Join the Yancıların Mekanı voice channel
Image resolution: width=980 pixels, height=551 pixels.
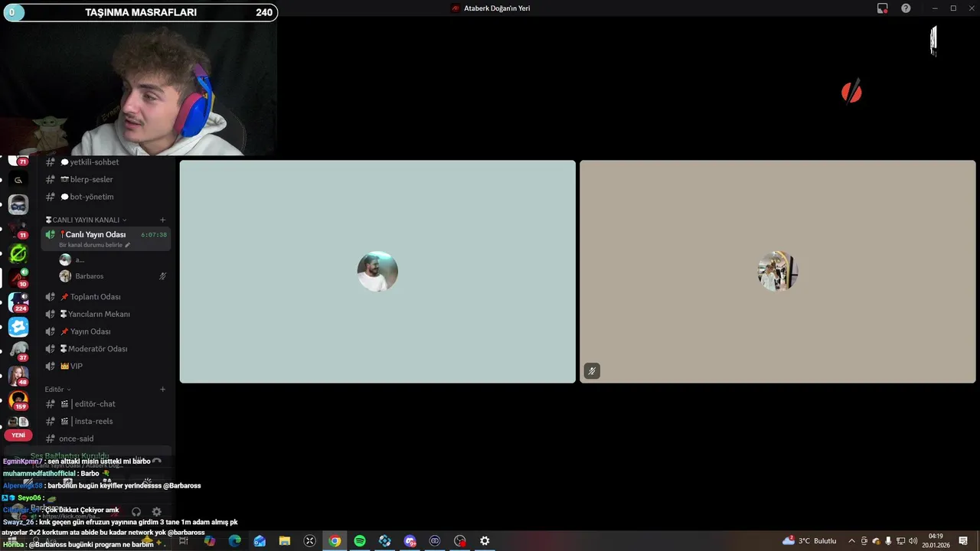pyautogui.click(x=107, y=314)
